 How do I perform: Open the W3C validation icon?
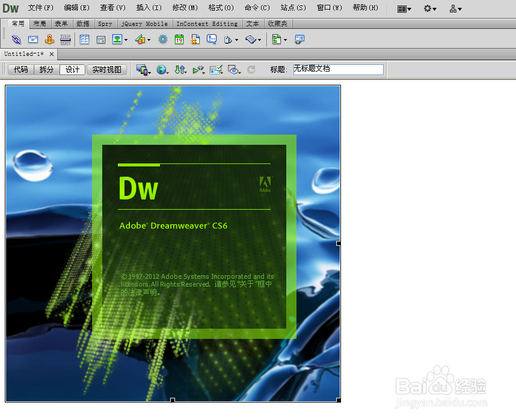(x=198, y=70)
